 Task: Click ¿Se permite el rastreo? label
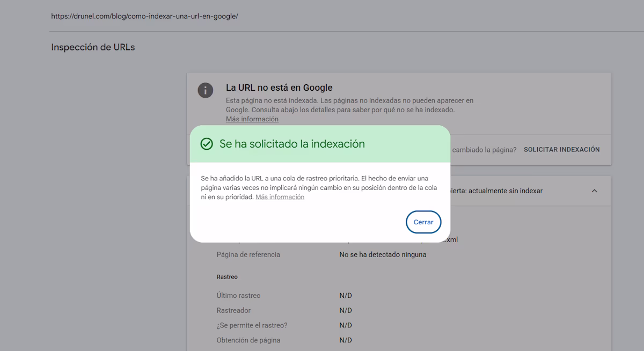coord(252,325)
